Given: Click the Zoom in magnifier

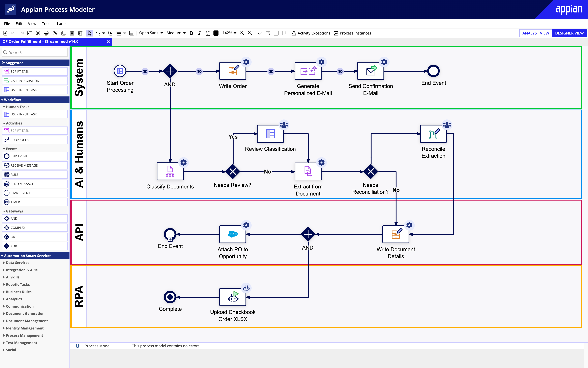Looking at the screenshot, I should coord(250,33).
